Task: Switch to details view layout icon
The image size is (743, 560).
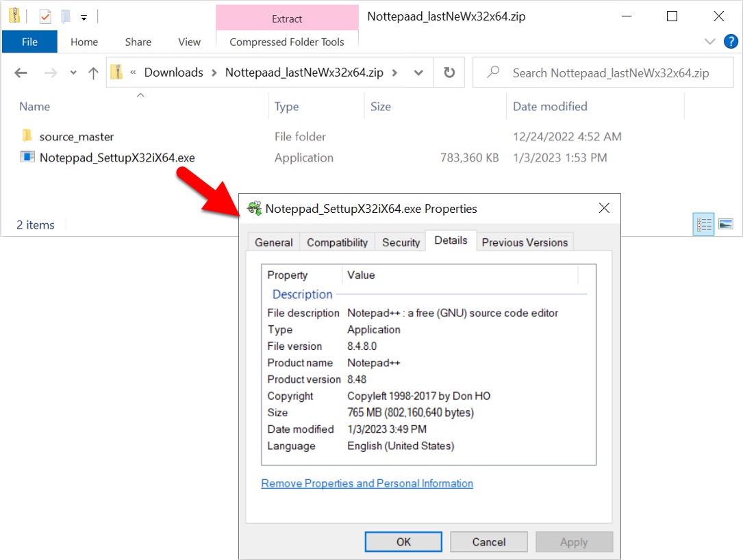Action: click(703, 224)
